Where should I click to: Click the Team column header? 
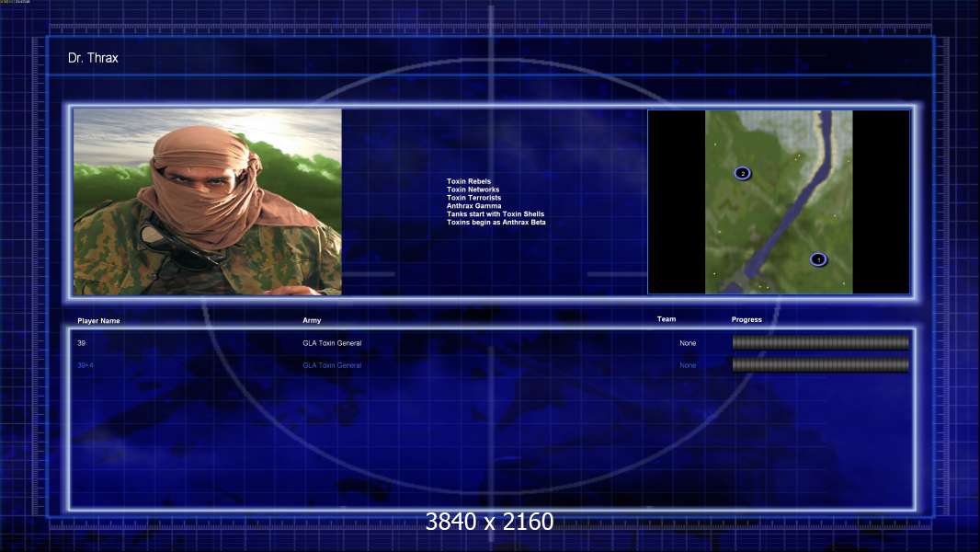tap(667, 319)
